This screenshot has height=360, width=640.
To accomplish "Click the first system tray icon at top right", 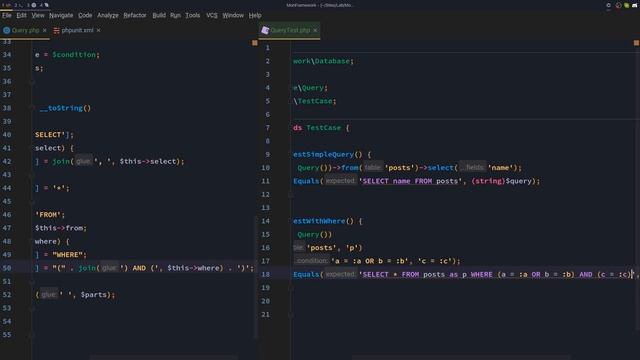I will pyautogui.click(x=608, y=5).
